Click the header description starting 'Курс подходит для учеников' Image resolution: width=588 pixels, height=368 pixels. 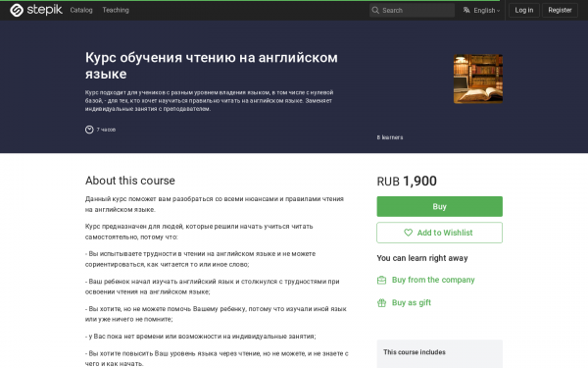[210, 101]
